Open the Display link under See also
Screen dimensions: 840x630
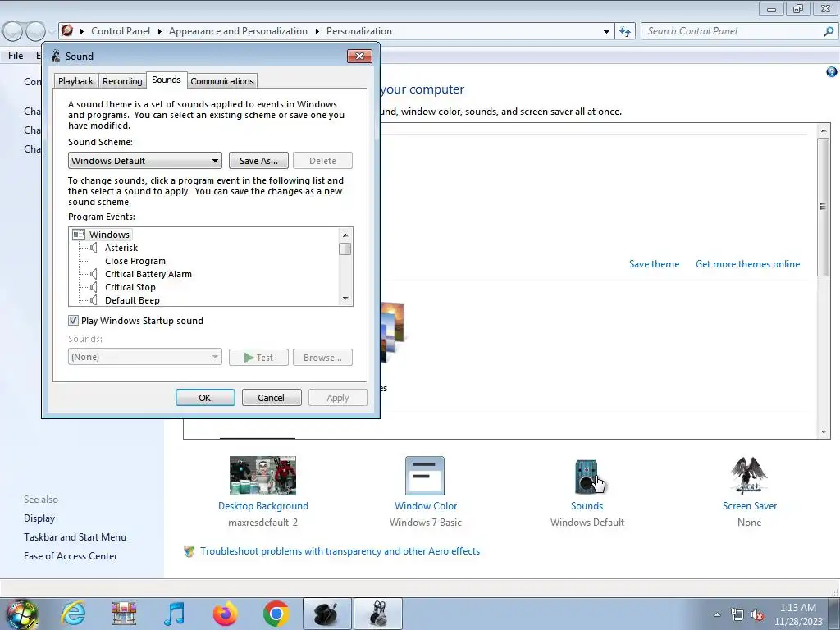(39, 518)
